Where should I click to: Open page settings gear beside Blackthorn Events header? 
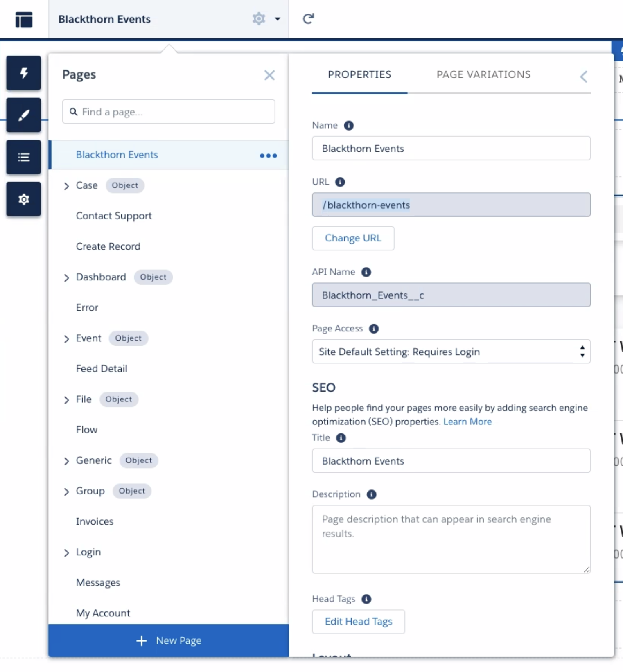(x=259, y=19)
